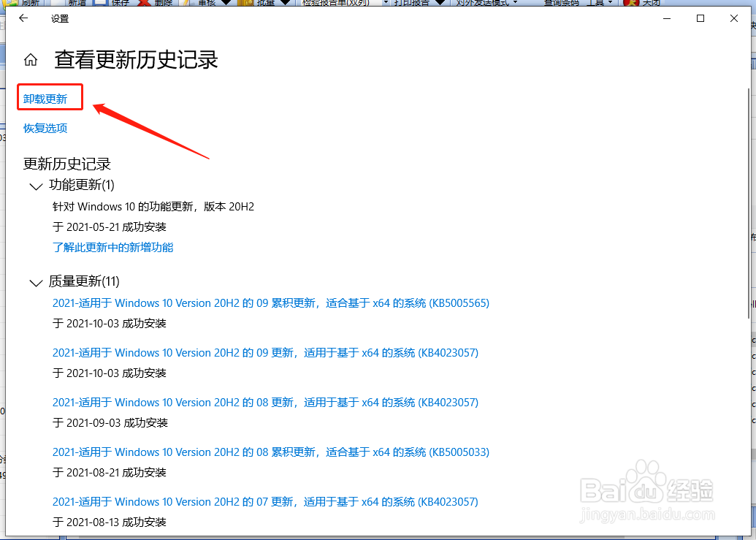Collapse the 功能更新(1) section chevron
The image size is (756, 540).
37,186
